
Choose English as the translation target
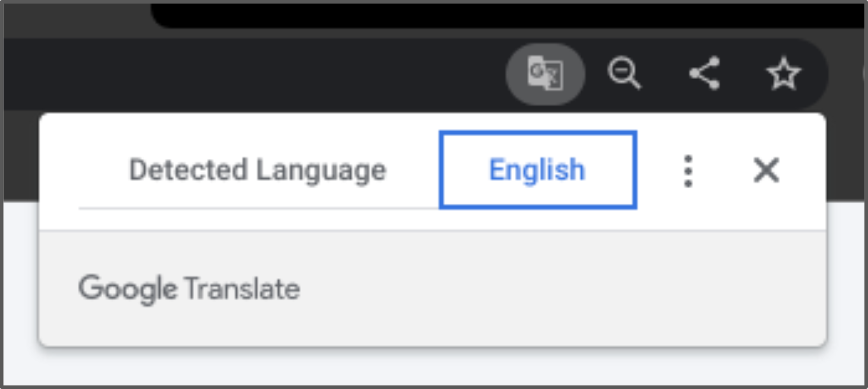click(x=536, y=170)
